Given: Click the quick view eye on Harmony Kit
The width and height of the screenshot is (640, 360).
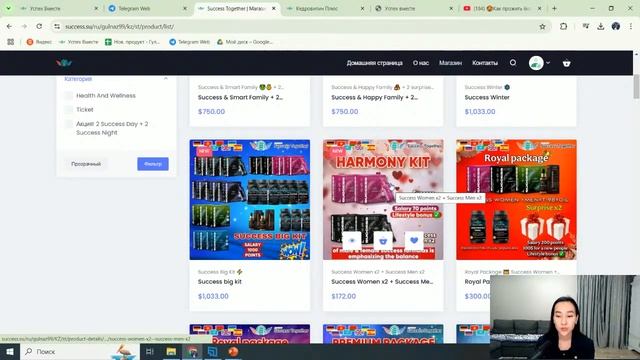Looking at the screenshot, I should [x=352, y=240].
